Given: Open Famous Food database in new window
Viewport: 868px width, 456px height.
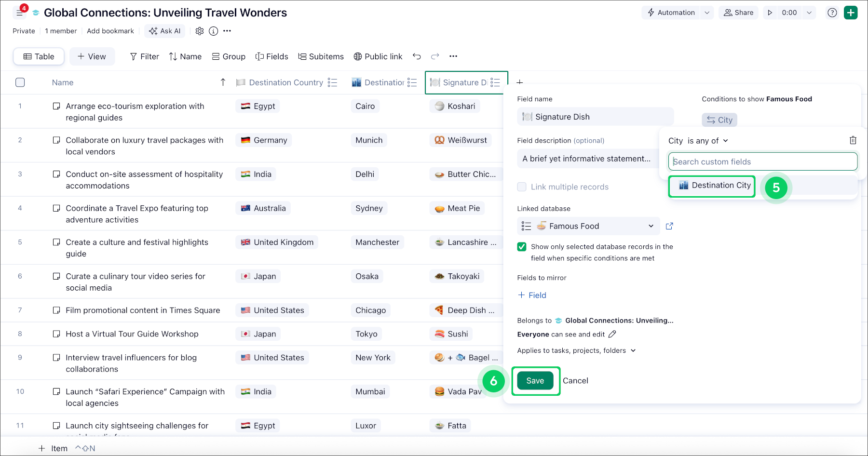Looking at the screenshot, I should click(x=669, y=226).
